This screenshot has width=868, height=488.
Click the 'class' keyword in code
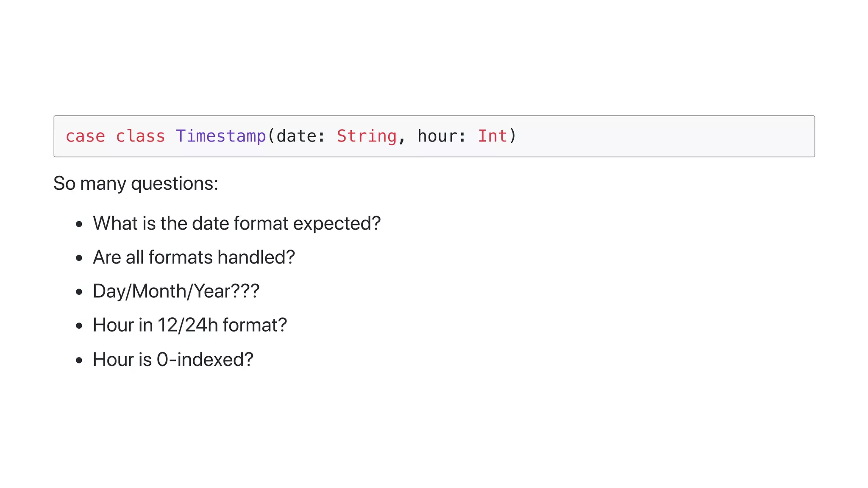140,136
